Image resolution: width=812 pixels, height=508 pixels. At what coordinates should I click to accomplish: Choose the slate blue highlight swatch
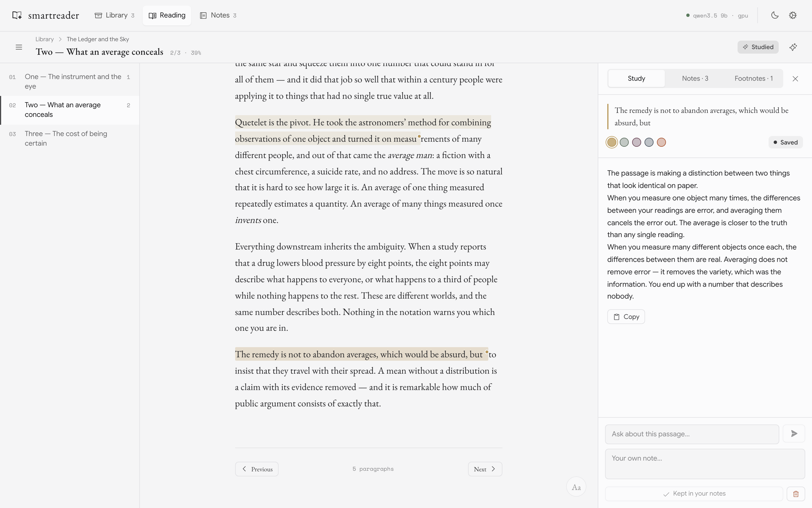point(649,142)
